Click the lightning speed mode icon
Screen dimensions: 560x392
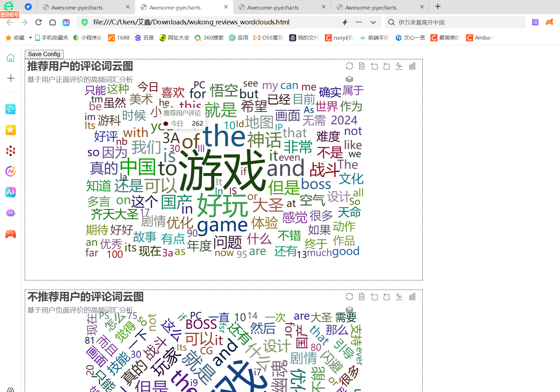click(x=345, y=22)
